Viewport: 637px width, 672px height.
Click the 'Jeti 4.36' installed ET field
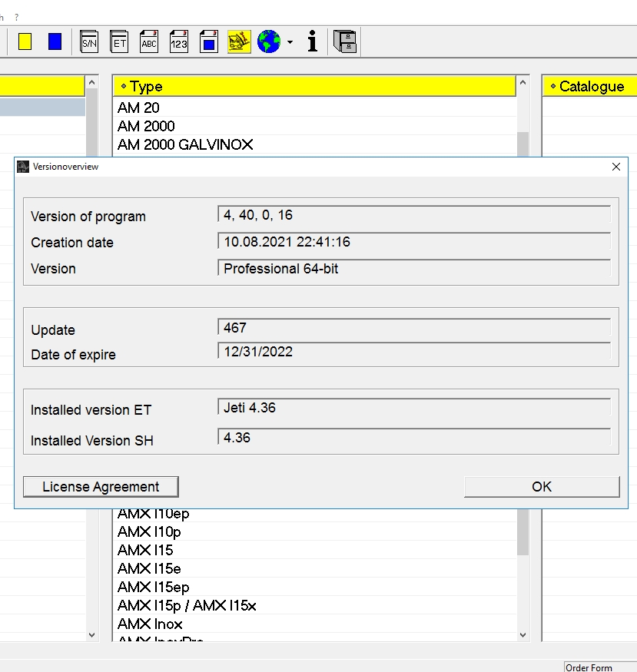pyautogui.click(x=414, y=408)
